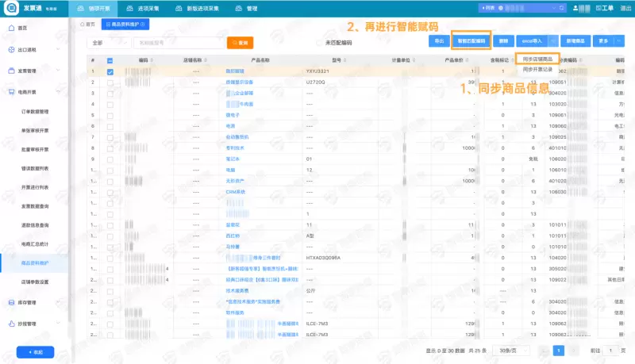635x364 pixels.
Task: Click the 首页 home icon in sidebar
Action: [10, 28]
